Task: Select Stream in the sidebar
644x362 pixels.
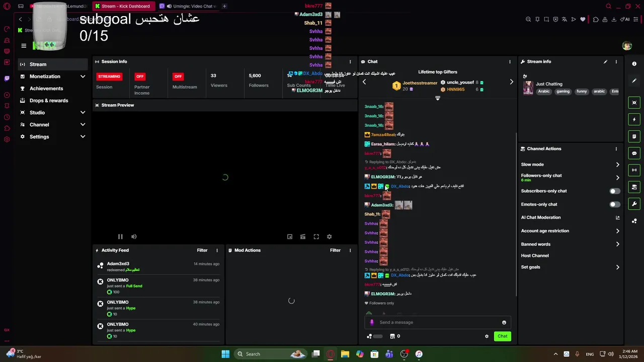Action: pos(52,64)
